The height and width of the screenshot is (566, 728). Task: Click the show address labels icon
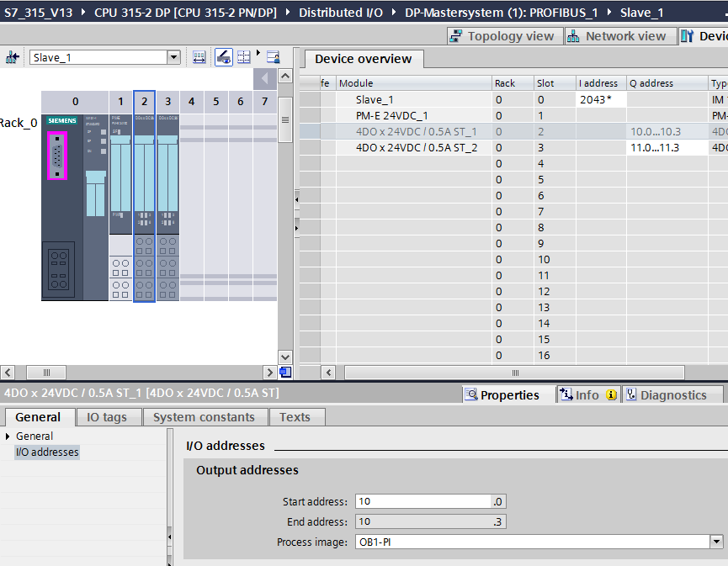(199, 57)
